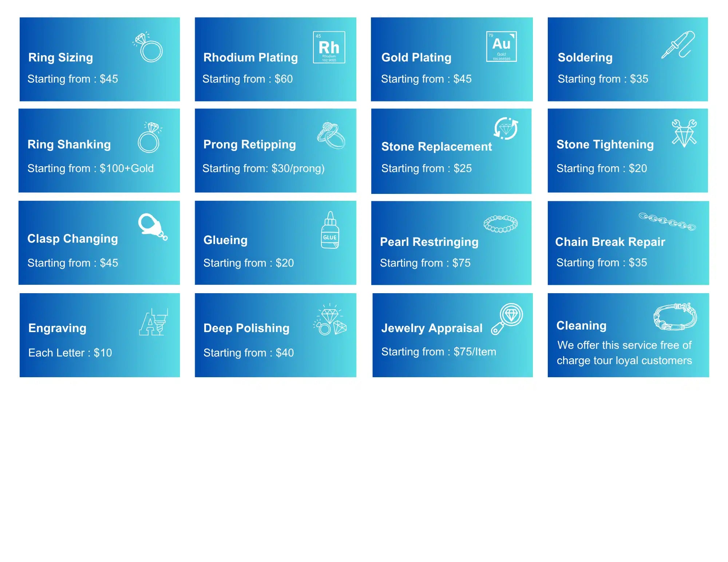This screenshot has height=562, width=728.
Task: Click the Au gold element icon
Action: tap(501, 47)
